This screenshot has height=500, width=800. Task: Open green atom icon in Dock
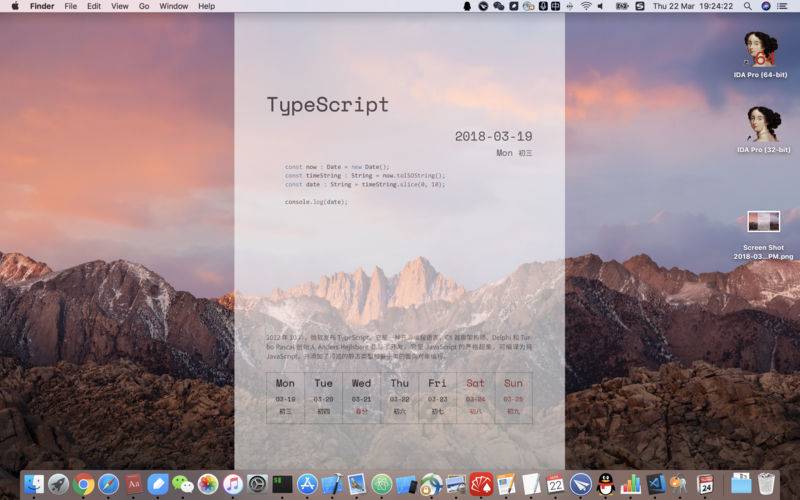tap(382, 484)
